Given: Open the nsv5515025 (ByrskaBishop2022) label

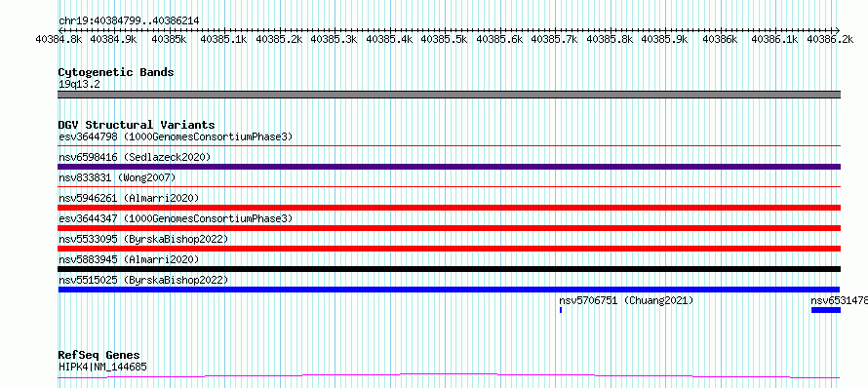Looking at the screenshot, I should [x=143, y=280].
